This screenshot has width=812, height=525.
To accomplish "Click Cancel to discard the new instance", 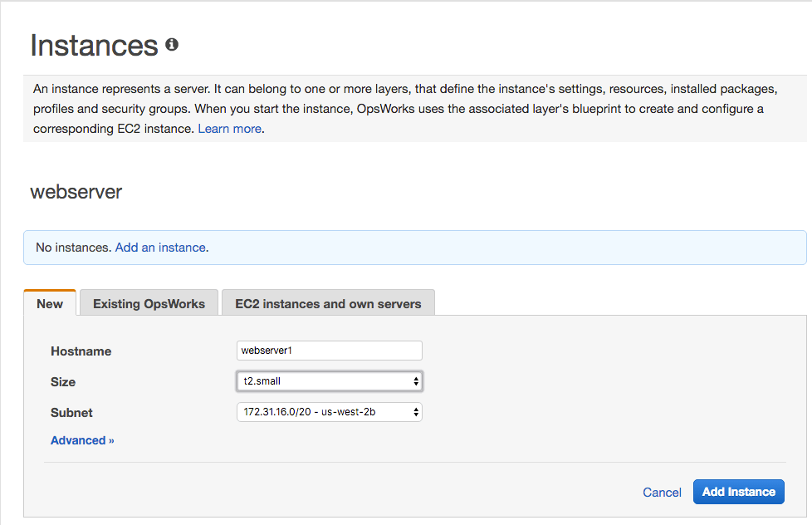I will pos(662,493).
